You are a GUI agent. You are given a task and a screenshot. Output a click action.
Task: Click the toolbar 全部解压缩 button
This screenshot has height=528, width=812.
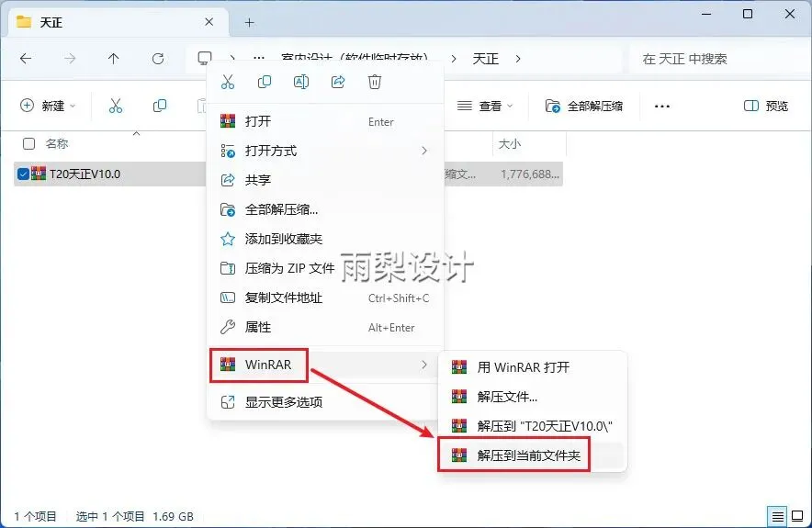(x=584, y=107)
